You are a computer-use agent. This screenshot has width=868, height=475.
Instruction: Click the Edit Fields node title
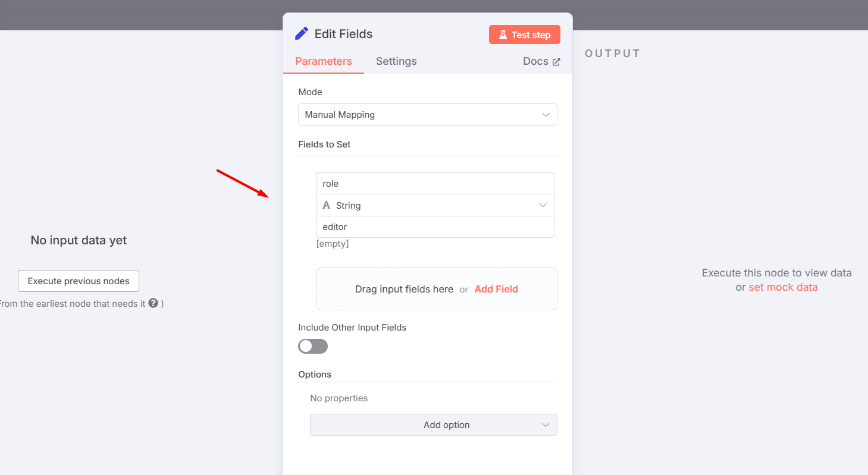tap(343, 34)
